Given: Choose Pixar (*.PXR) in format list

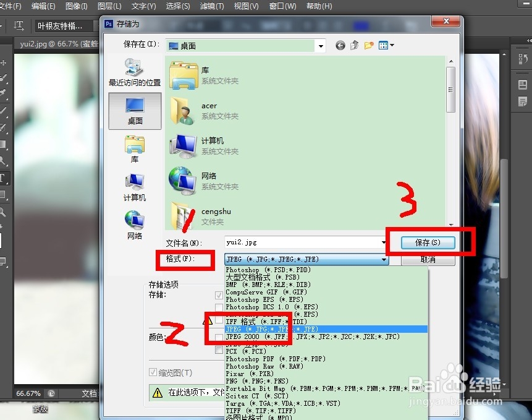Looking at the screenshot, I should click(x=326, y=374).
